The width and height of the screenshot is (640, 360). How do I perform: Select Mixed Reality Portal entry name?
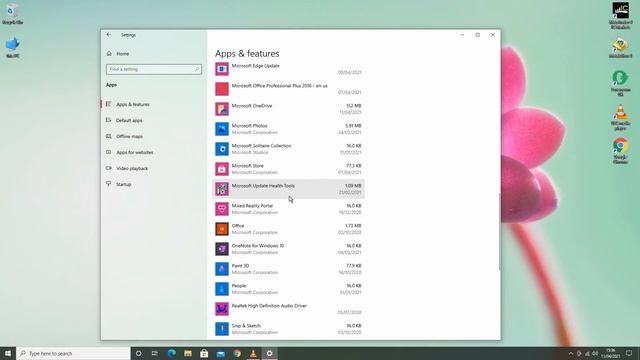click(252, 206)
